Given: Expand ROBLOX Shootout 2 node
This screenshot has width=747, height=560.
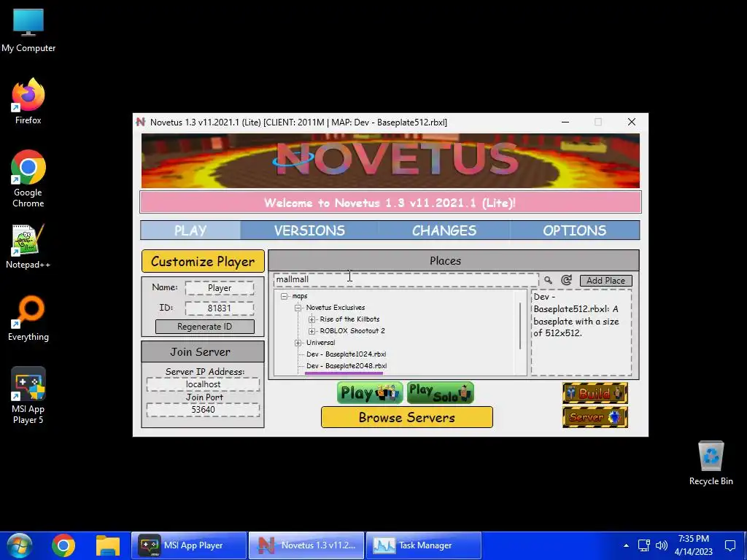Looking at the screenshot, I should click(x=312, y=331).
